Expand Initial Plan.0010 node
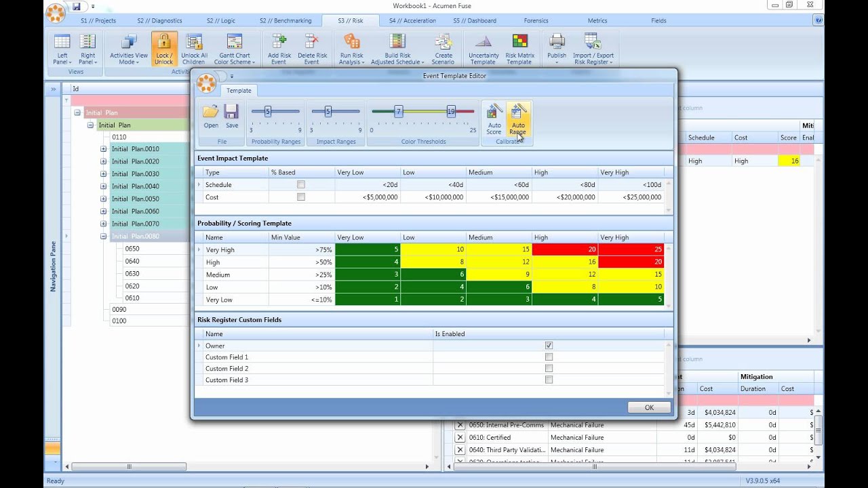This screenshot has height=488, width=868. tap(104, 149)
